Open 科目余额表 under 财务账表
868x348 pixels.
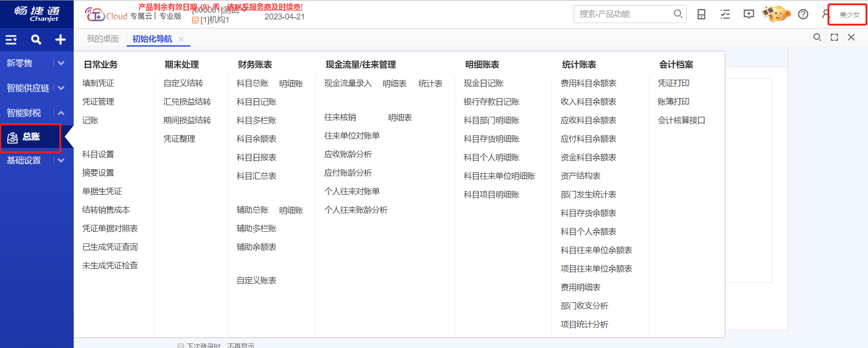(256, 139)
